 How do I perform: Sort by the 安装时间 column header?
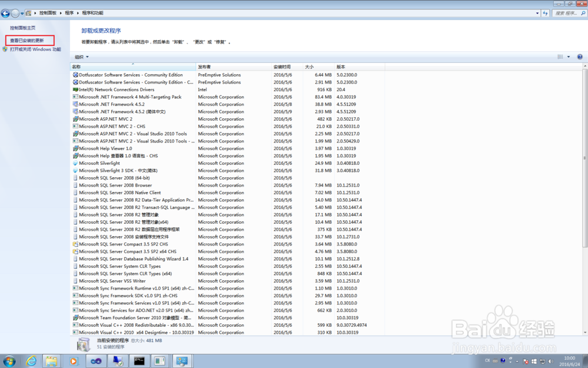(288, 67)
